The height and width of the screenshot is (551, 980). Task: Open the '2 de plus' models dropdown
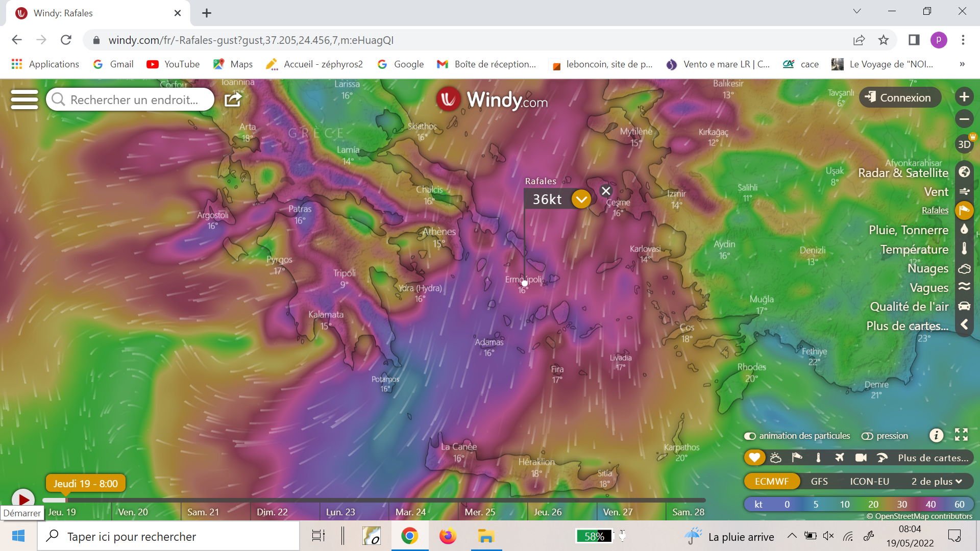936,481
